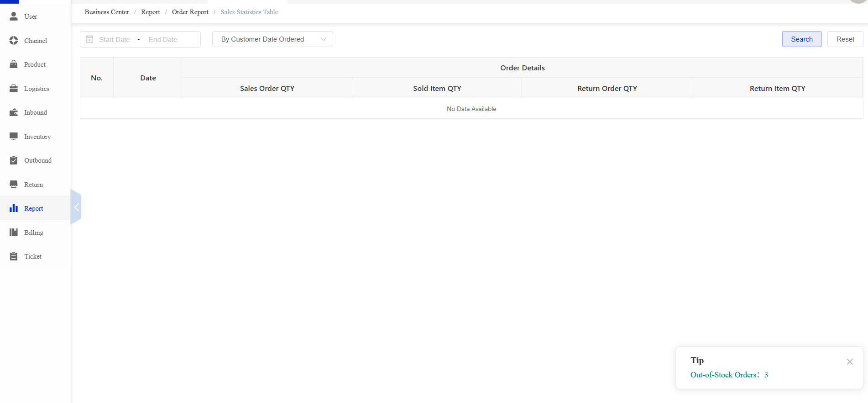The width and height of the screenshot is (868, 403).
Task: Open the Return menu label
Action: coord(33,185)
